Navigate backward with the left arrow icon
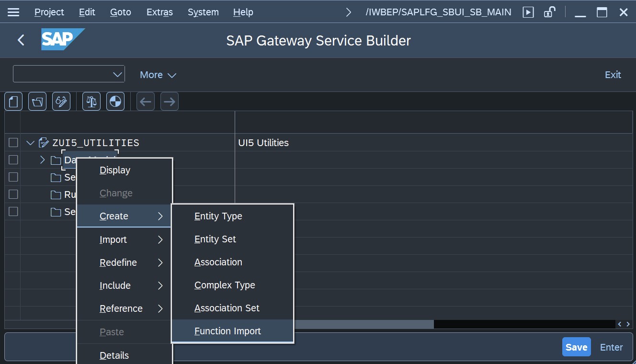 (146, 102)
